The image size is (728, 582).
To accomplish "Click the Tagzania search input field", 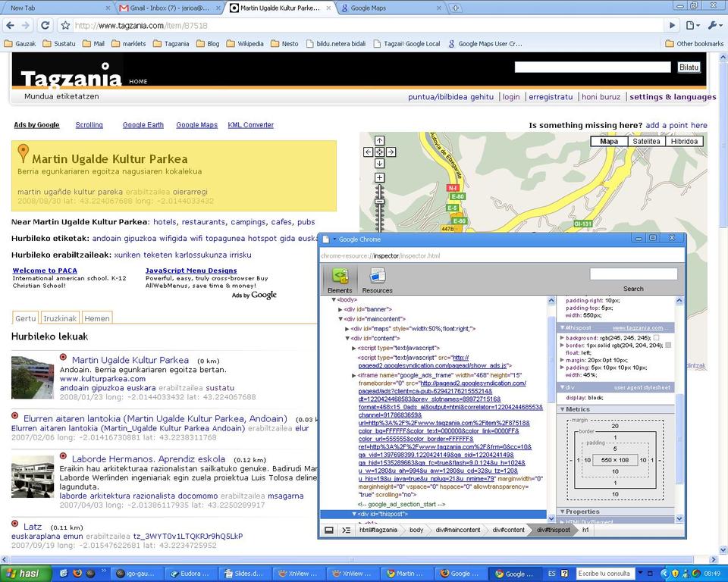I will [592, 67].
